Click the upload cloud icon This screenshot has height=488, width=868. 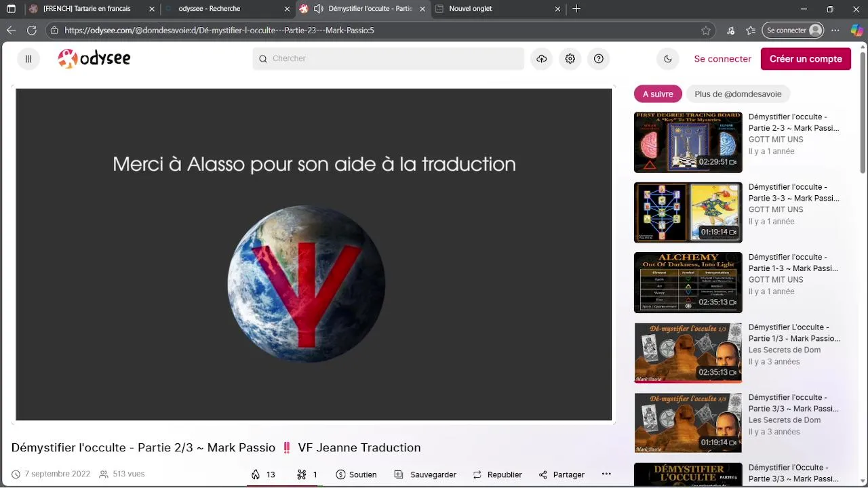(x=541, y=59)
